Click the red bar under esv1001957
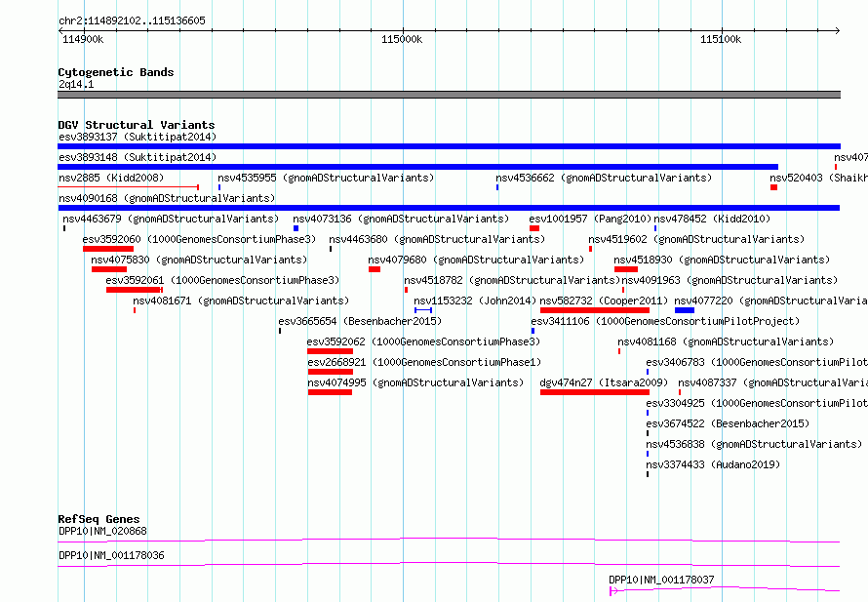This screenshot has width=868, height=602. [534, 228]
